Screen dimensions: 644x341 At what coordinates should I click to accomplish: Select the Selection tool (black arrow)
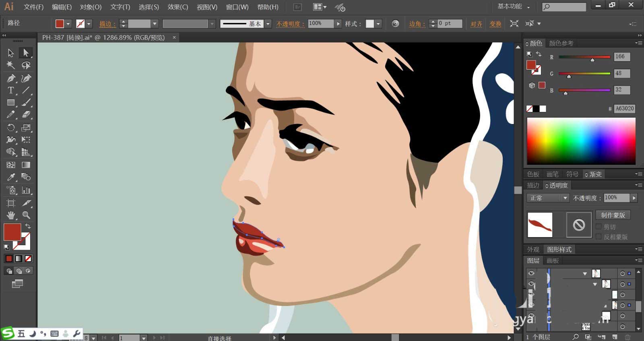click(11, 53)
